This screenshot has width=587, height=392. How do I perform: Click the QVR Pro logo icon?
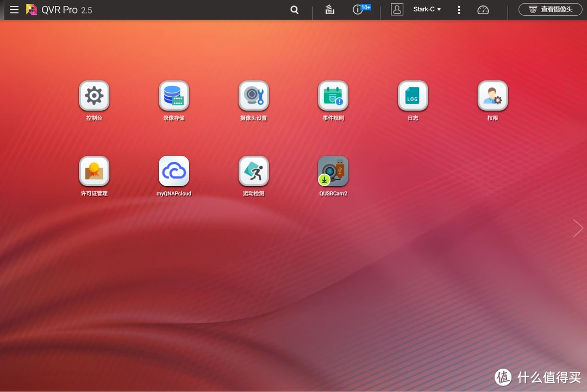32,10
